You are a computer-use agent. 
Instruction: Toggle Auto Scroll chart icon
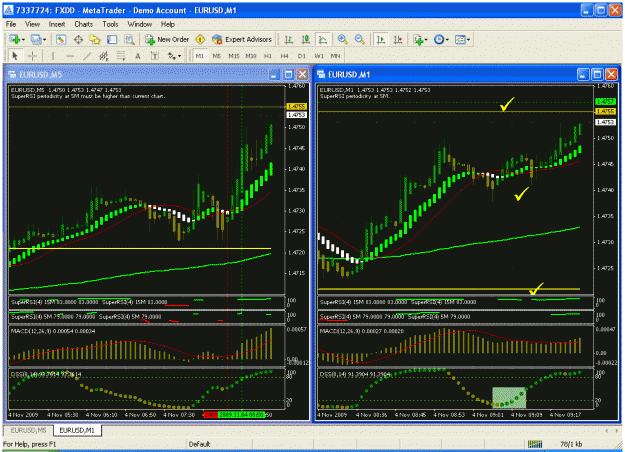pyautogui.click(x=381, y=39)
